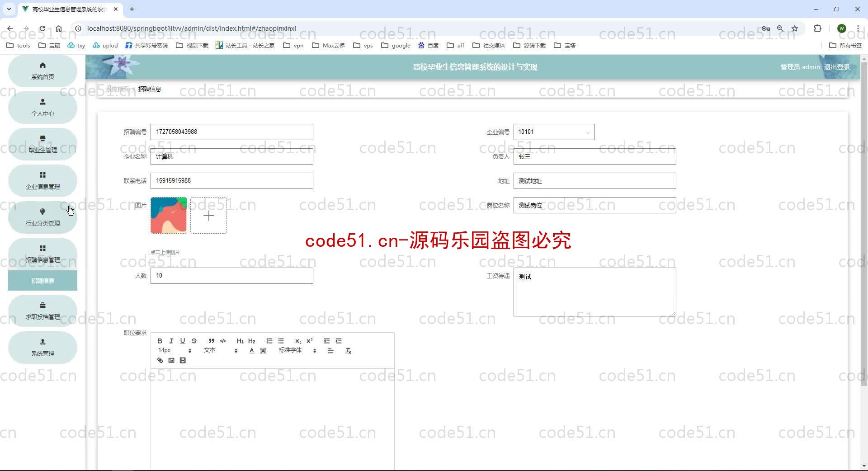The image size is (868, 471).
Task: Increase indent in the editor
Action: click(339, 341)
